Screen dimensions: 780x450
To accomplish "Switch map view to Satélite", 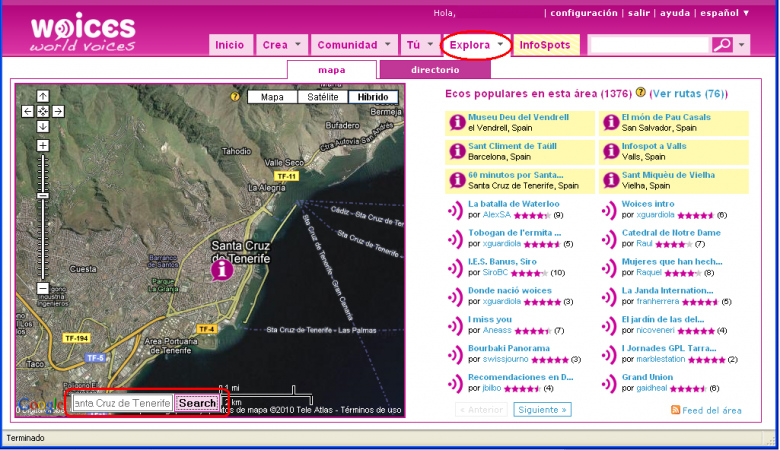I will pyautogui.click(x=323, y=97).
